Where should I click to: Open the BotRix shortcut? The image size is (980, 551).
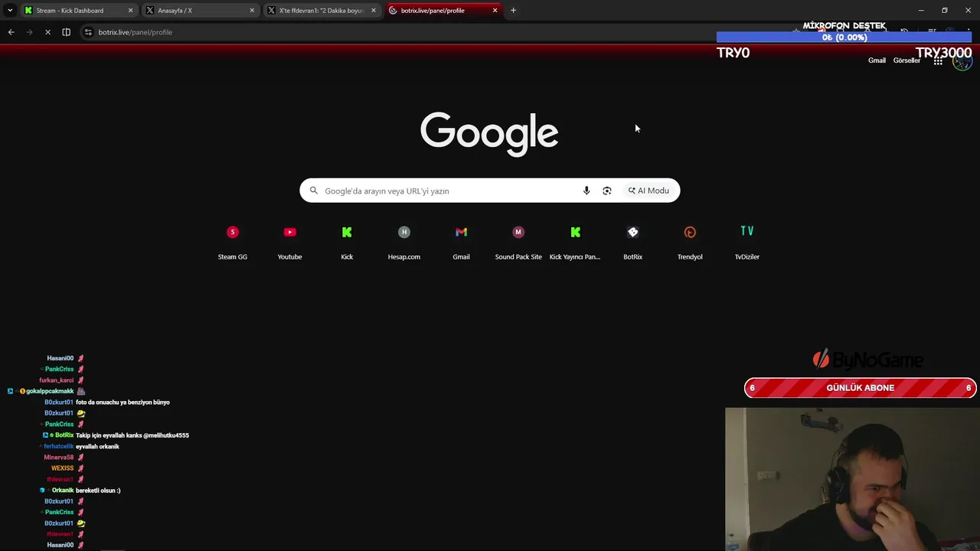(632, 242)
